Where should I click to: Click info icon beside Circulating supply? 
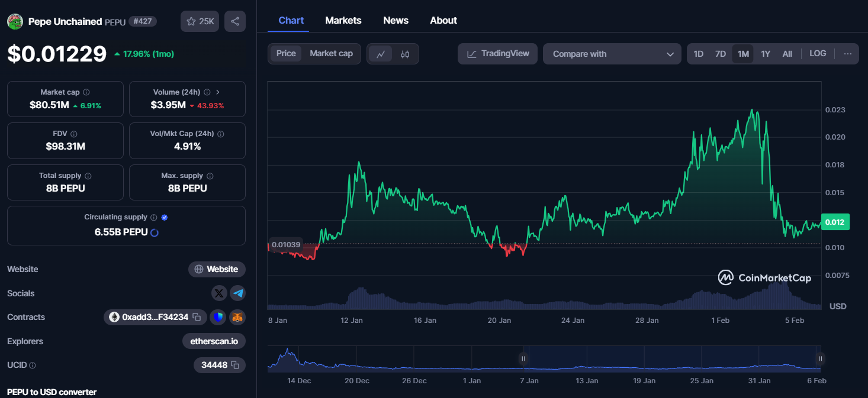tap(153, 218)
